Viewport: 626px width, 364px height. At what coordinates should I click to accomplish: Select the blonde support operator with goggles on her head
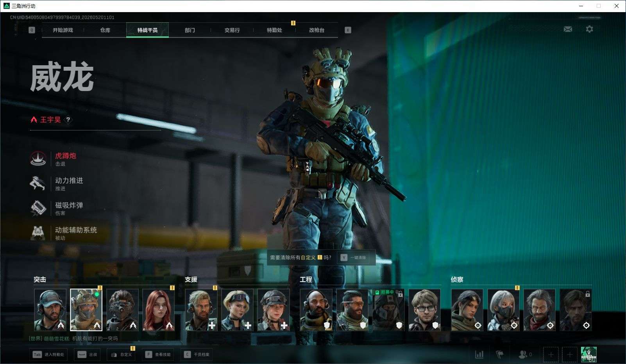pos(237,310)
